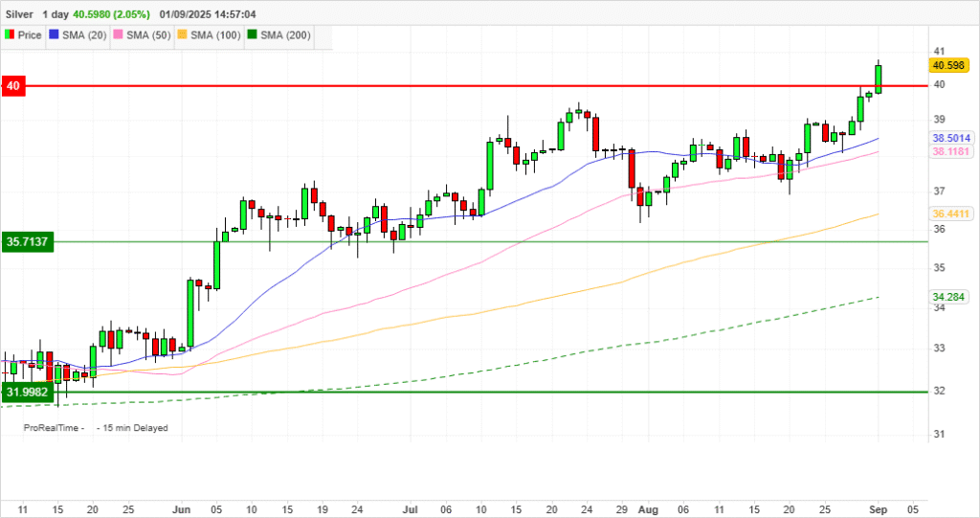Select the green 35.7137 support level tag
Viewport: 980px width, 518px height.
[27, 242]
